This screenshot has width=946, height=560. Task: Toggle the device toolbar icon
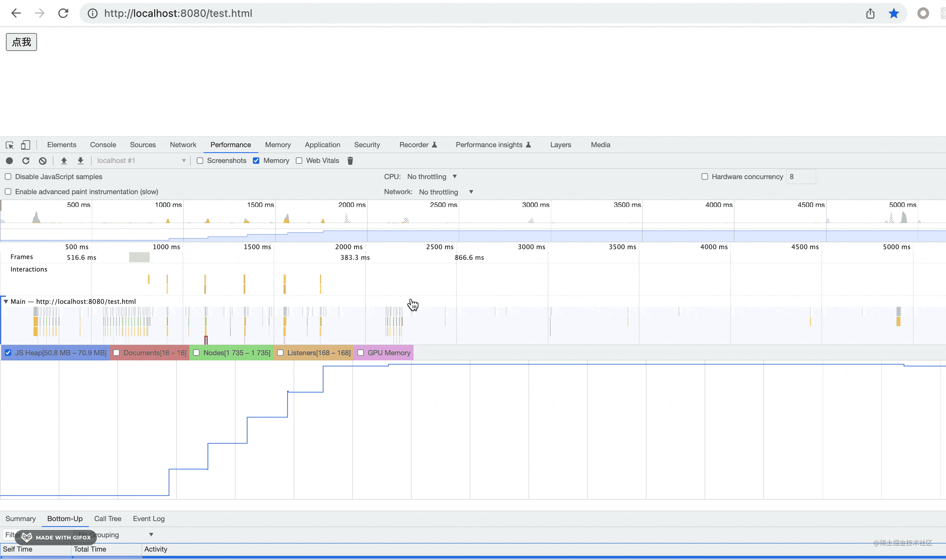tap(25, 145)
